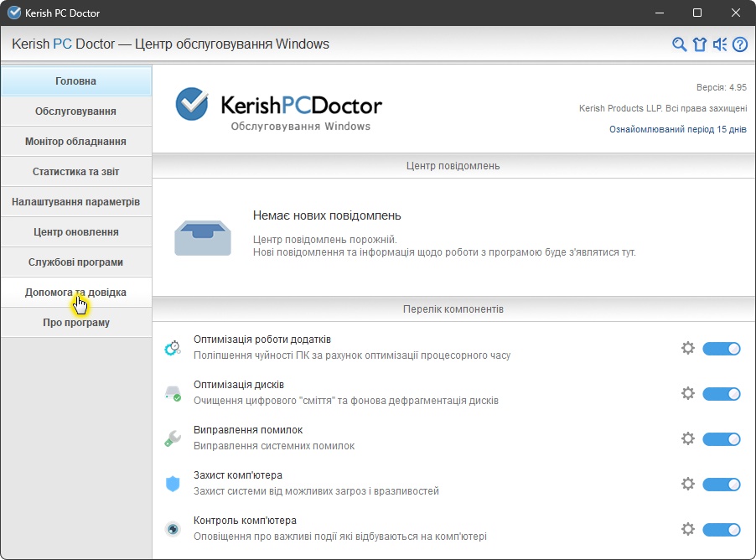
Task: Click the empty notification inbox image
Action: (203, 237)
